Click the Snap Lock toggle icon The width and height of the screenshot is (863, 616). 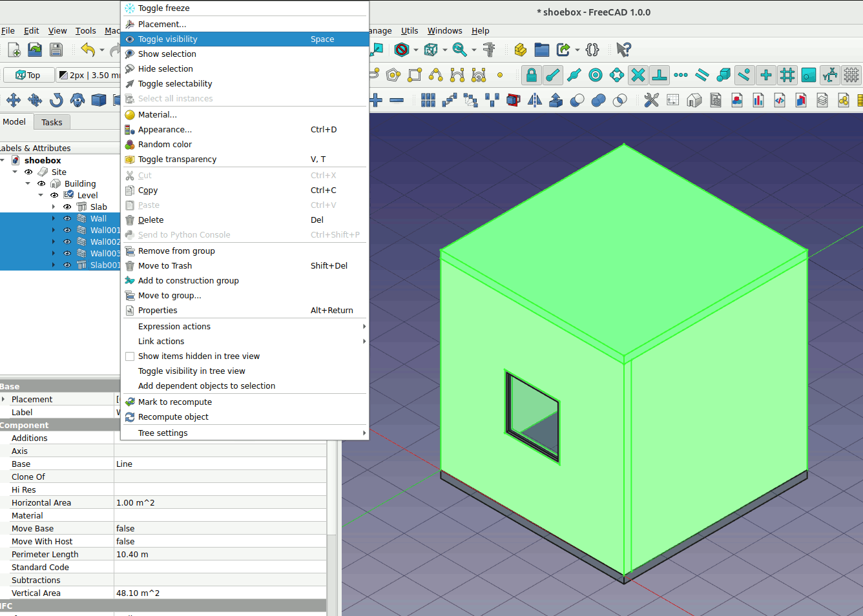pyautogui.click(x=531, y=76)
